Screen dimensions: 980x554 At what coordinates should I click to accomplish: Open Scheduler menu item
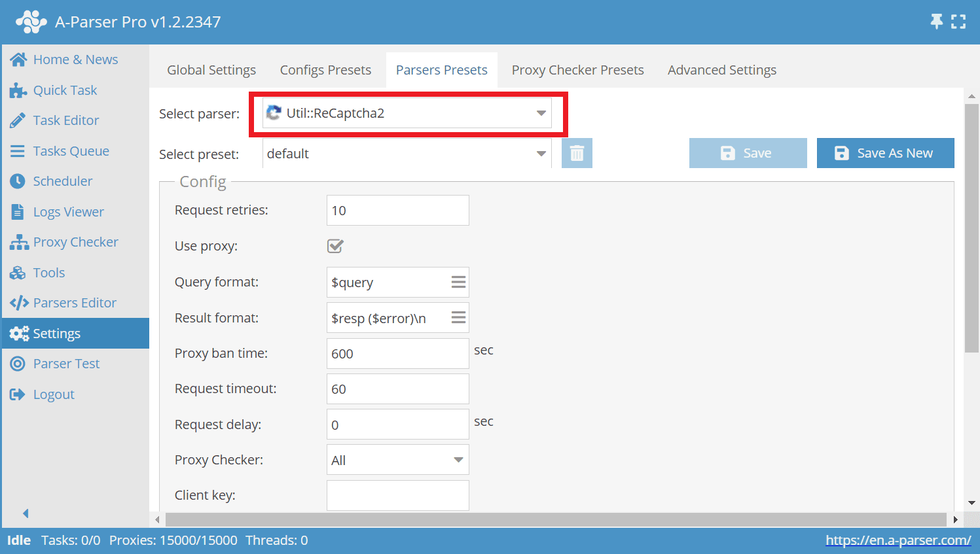[75, 181]
